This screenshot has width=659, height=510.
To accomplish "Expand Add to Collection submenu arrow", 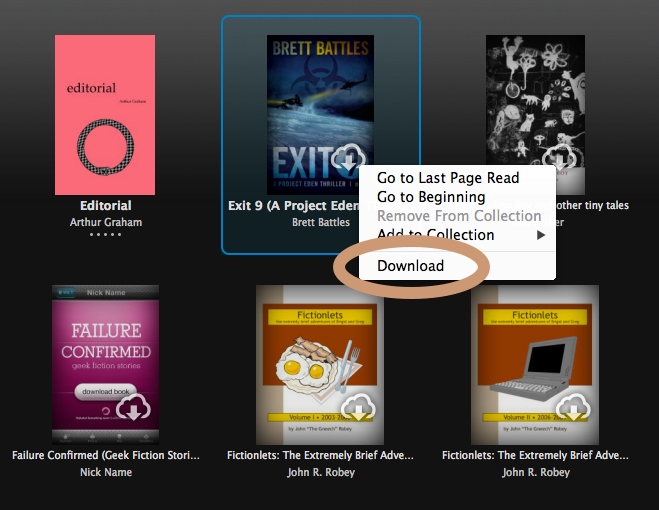I will click(x=541, y=235).
